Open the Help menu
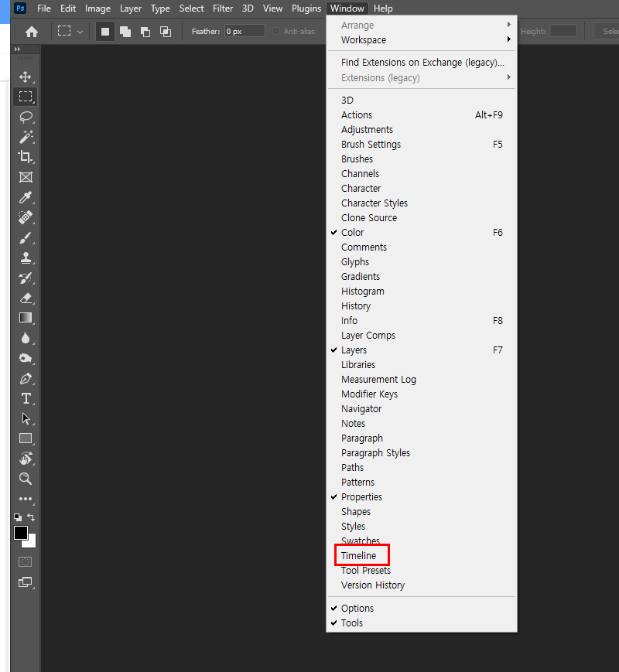This screenshot has height=672, width=619. (383, 9)
